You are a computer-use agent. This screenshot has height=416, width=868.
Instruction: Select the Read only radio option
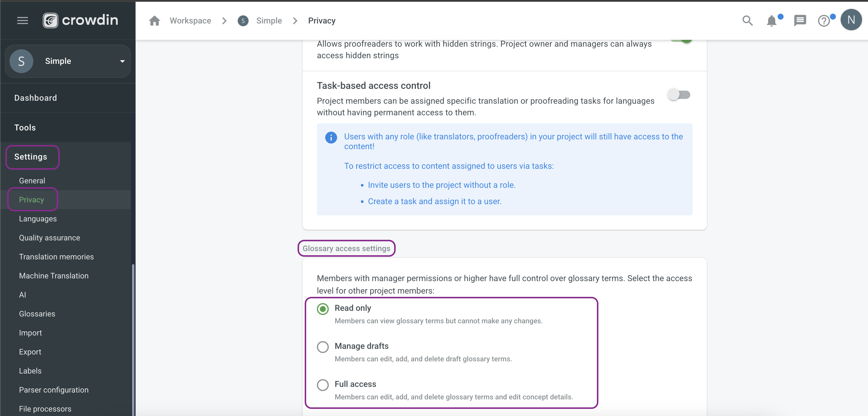pyautogui.click(x=323, y=308)
